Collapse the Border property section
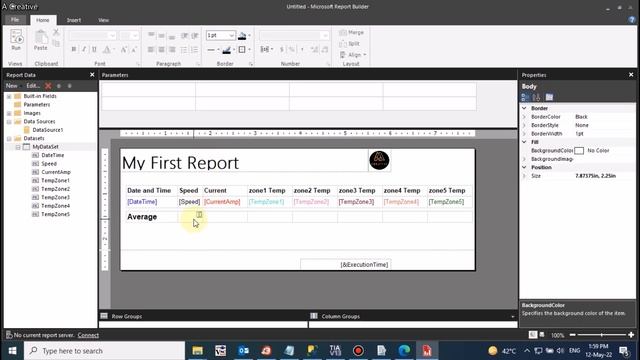This screenshot has height=360, width=640. click(x=524, y=108)
